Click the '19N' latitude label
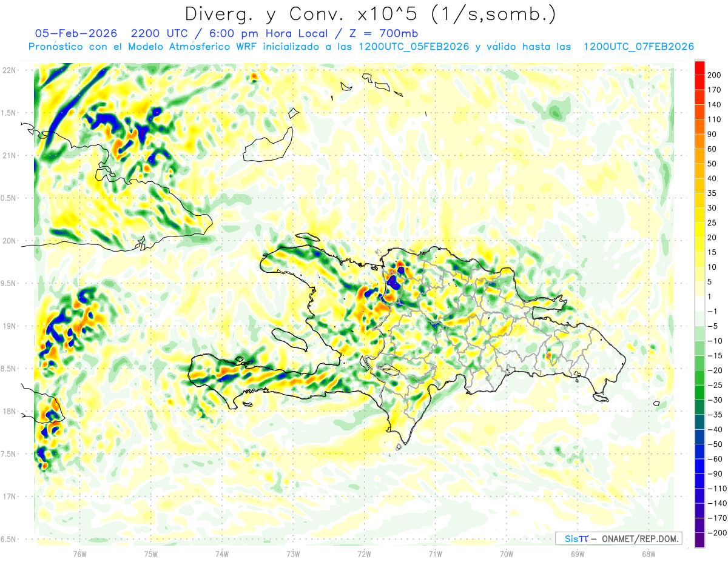The height and width of the screenshot is (562, 728). pos(9,326)
